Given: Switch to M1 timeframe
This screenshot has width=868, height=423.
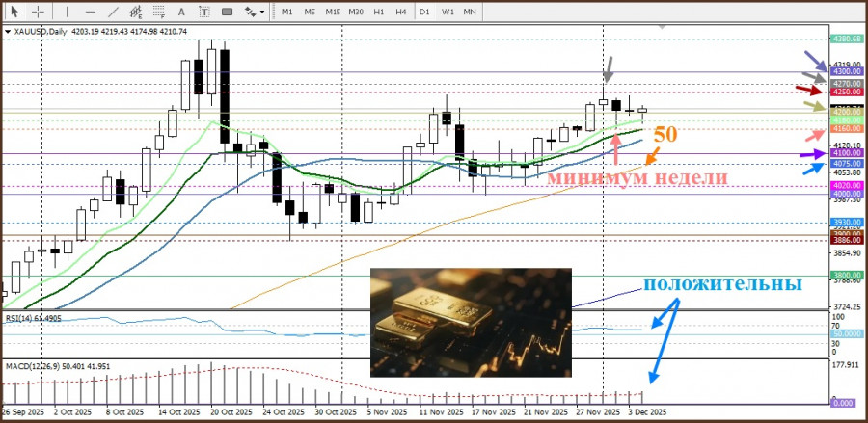Looking at the screenshot, I should click(286, 12).
